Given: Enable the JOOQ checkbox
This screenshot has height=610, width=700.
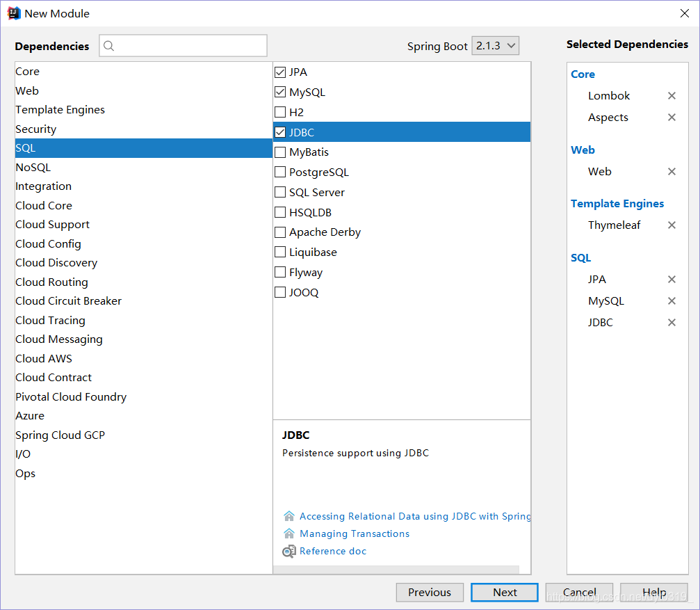Looking at the screenshot, I should click(280, 292).
